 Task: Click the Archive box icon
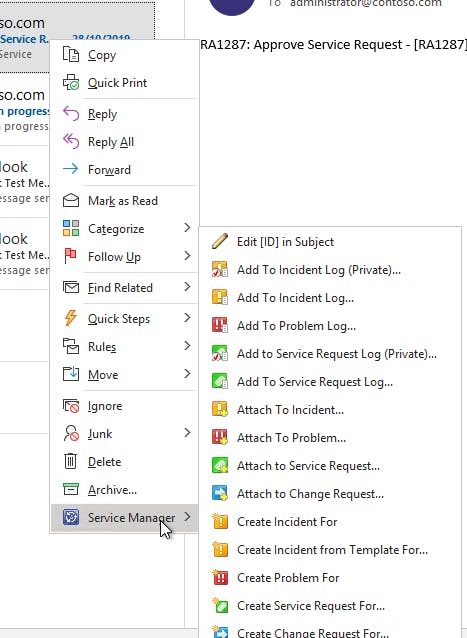(71, 489)
